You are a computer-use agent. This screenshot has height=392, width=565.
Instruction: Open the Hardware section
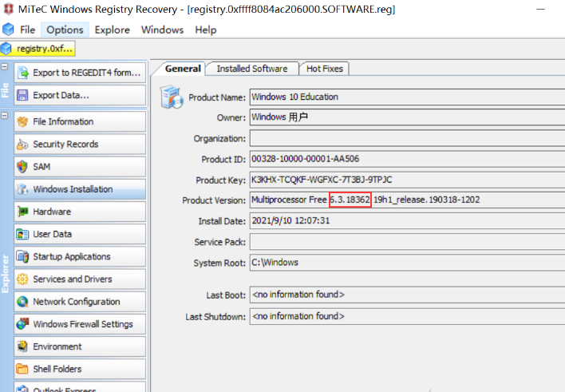coord(80,212)
